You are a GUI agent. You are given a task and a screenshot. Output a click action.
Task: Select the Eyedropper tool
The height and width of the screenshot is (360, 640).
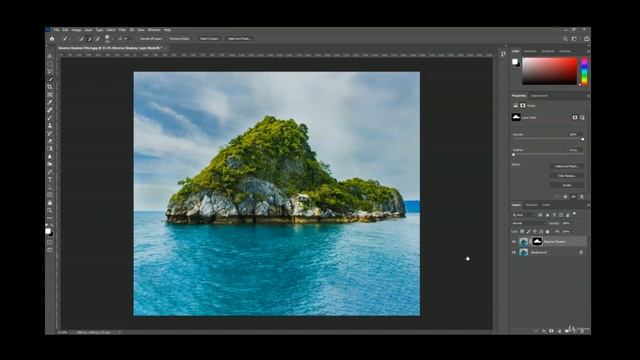tap(51, 102)
